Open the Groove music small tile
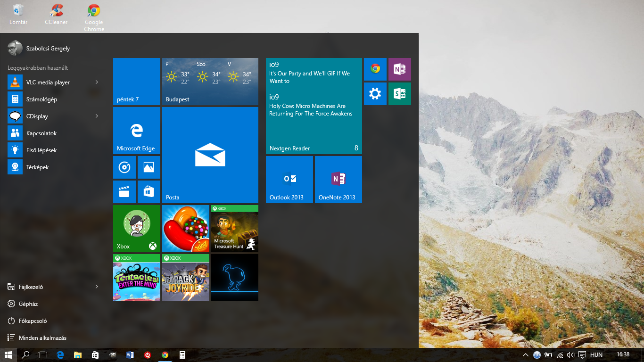This screenshot has height=362, width=644. (124, 167)
